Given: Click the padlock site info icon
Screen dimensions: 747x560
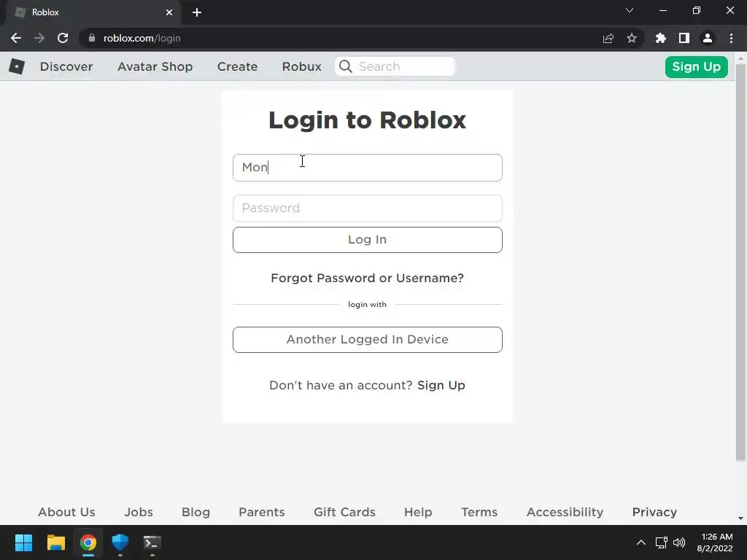Looking at the screenshot, I should pyautogui.click(x=92, y=38).
